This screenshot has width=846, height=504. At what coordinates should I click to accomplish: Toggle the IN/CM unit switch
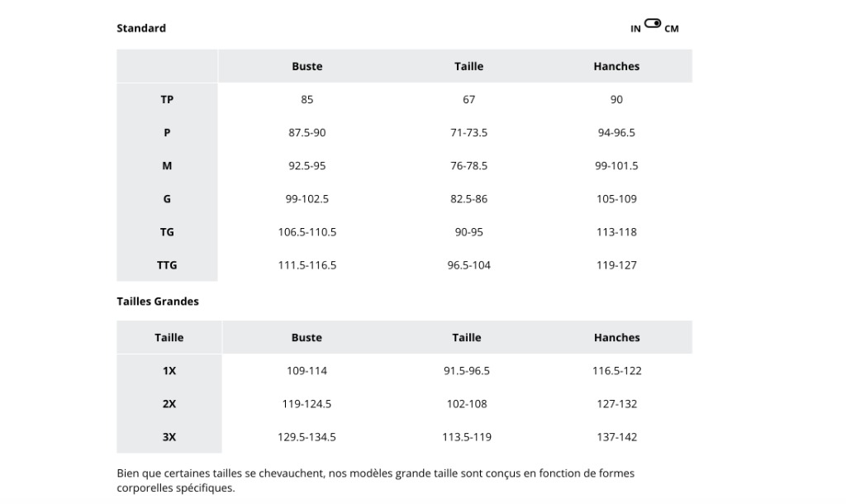point(653,23)
